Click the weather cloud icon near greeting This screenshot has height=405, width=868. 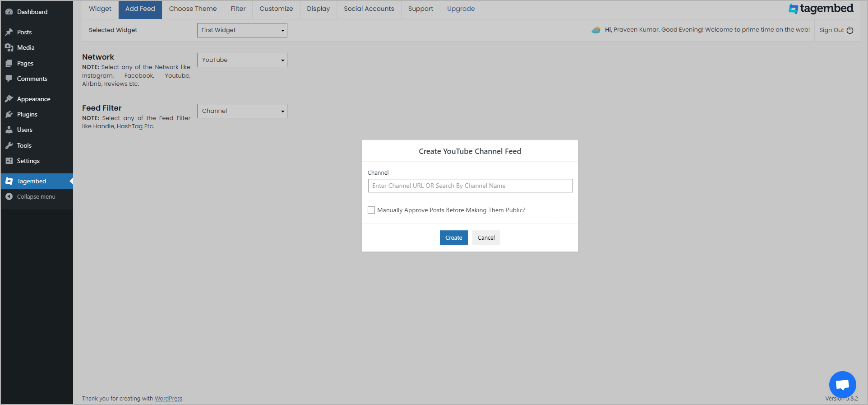[x=596, y=30]
